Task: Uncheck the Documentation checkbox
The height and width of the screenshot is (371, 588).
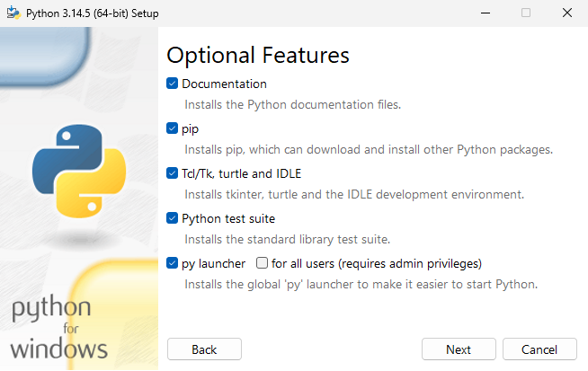Action: (x=172, y=84)
